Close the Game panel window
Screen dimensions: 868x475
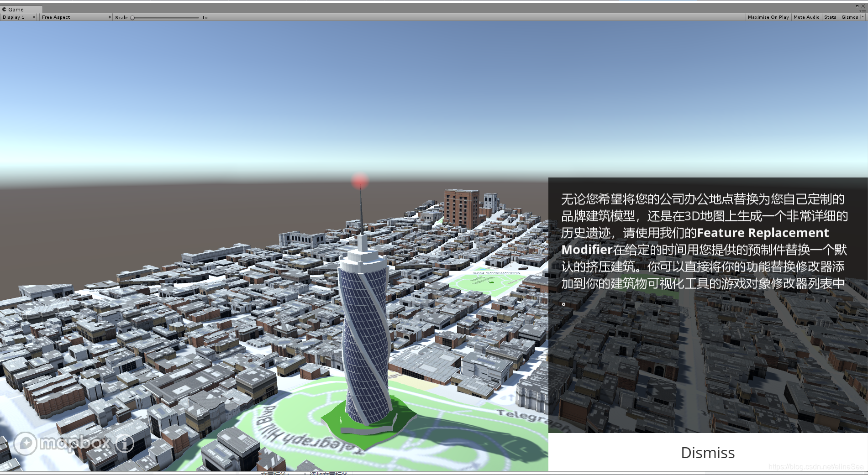[863, 6]
